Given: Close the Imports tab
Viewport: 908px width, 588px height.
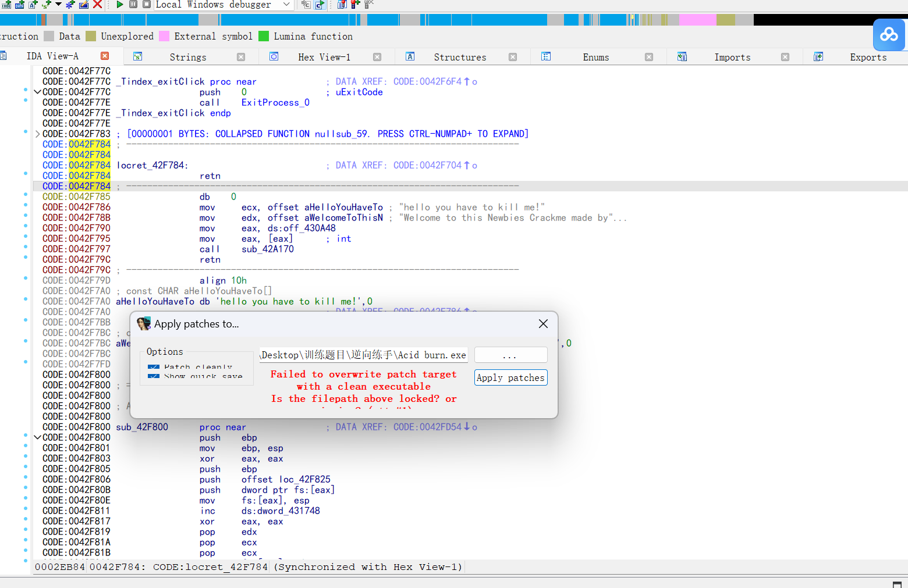Looking at the screenshot, I should tap(785, 57).
